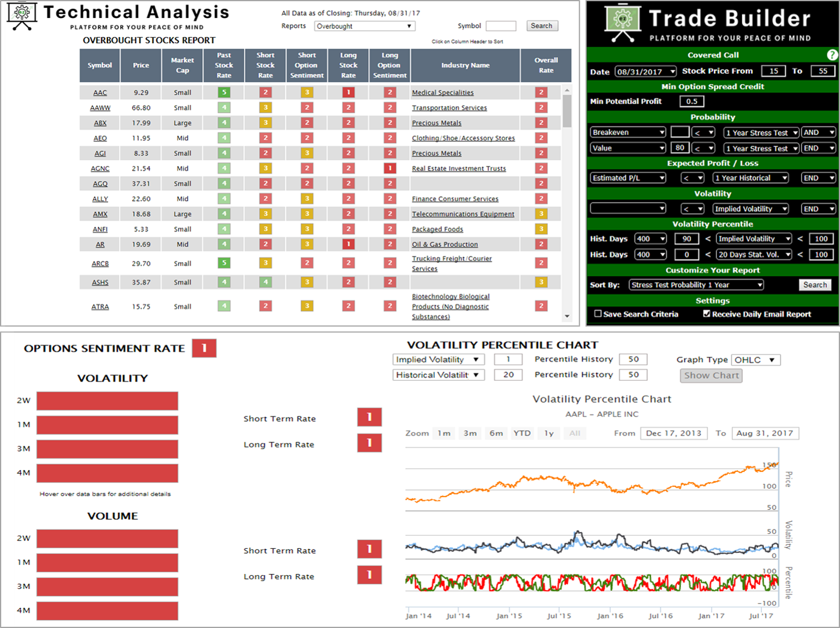Click the Volatility Short Term Rate badge
This screenshot has width=840, height=628.
click(369, 417)
